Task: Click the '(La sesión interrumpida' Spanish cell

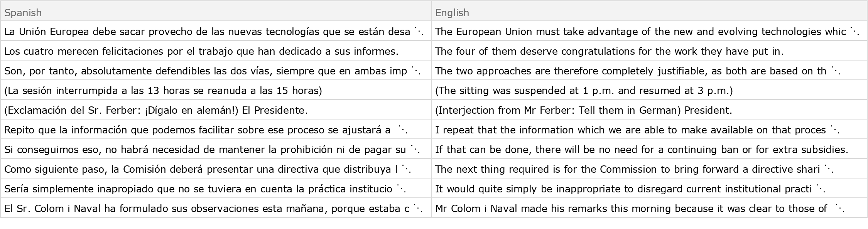Action: tap(163, 91)
